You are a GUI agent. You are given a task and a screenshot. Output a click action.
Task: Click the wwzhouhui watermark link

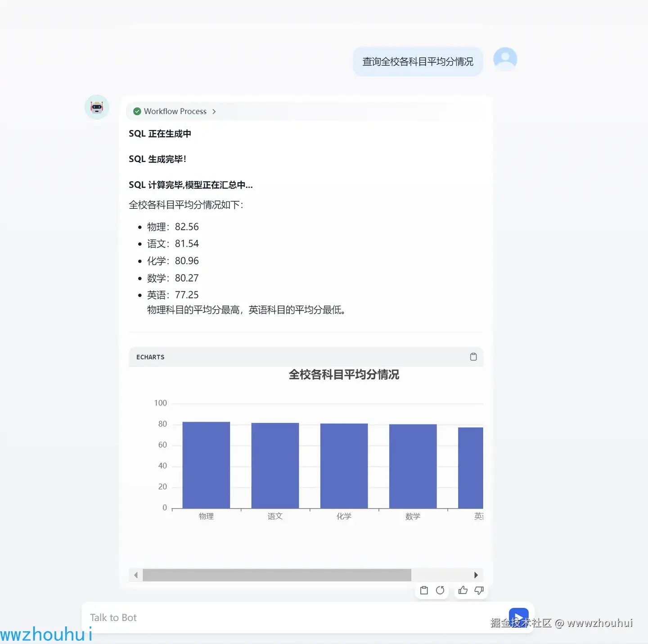[45, 635]
